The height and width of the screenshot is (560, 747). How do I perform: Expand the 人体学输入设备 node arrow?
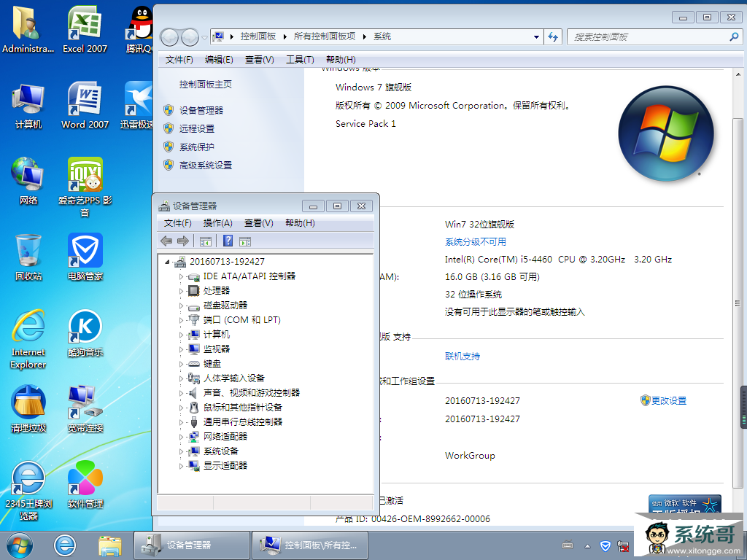tap(181, 378)
